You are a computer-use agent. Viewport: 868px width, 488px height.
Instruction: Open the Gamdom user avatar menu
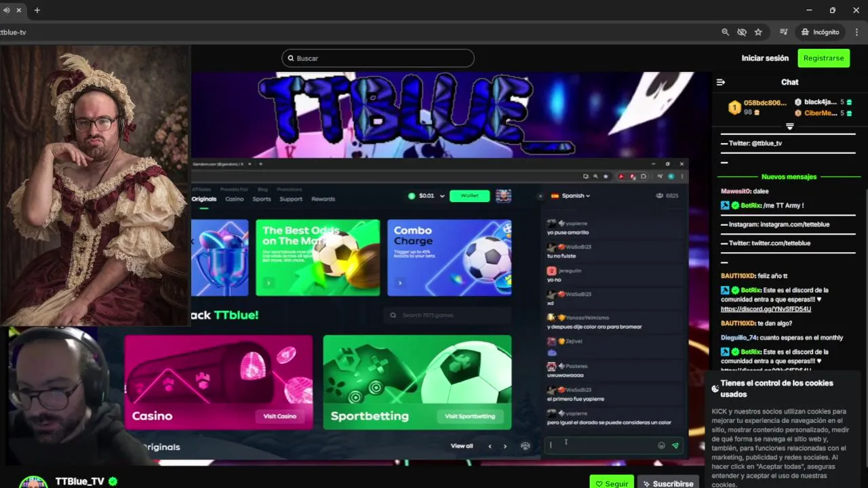pyautogui.click(x=503, y=196)
